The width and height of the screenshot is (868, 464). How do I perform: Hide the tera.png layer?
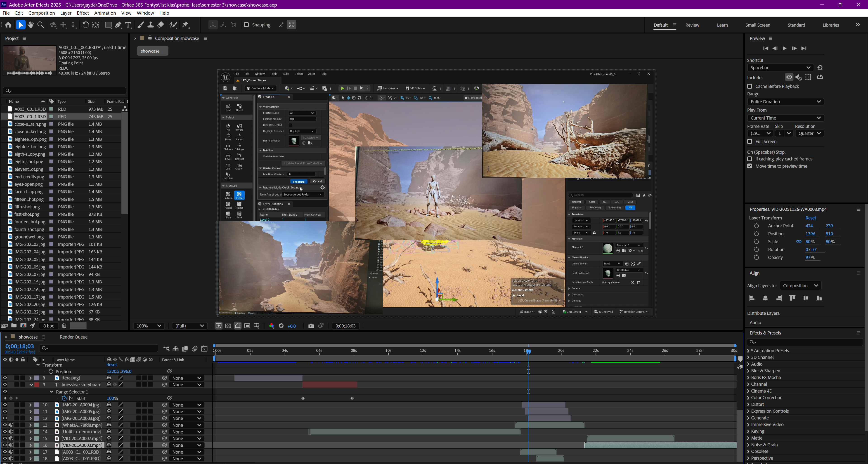click(5, 378)
